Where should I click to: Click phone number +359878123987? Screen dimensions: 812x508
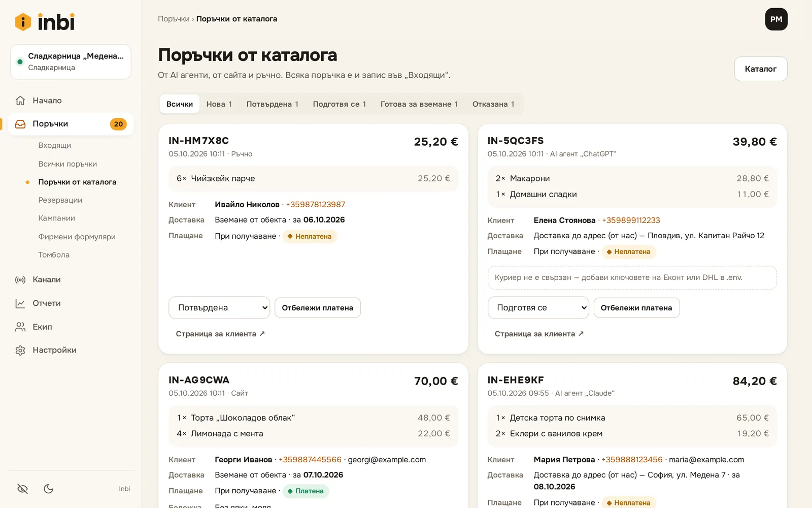[316, 205]
